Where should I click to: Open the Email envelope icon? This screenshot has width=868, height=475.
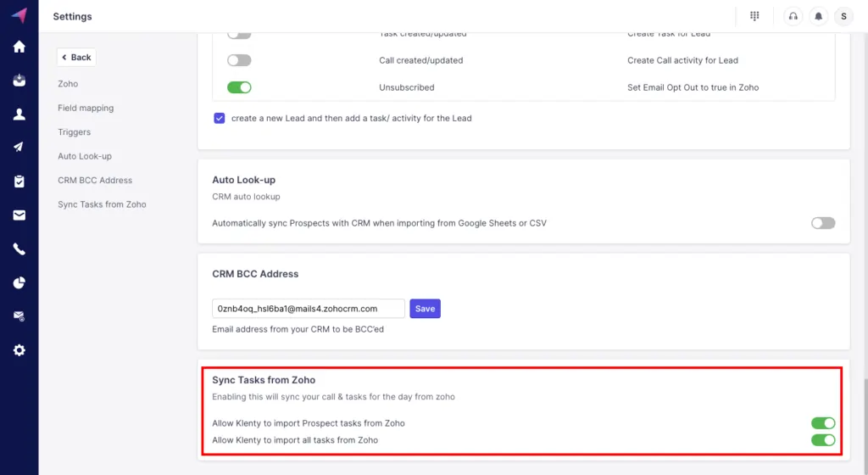[x=19, y=215]
